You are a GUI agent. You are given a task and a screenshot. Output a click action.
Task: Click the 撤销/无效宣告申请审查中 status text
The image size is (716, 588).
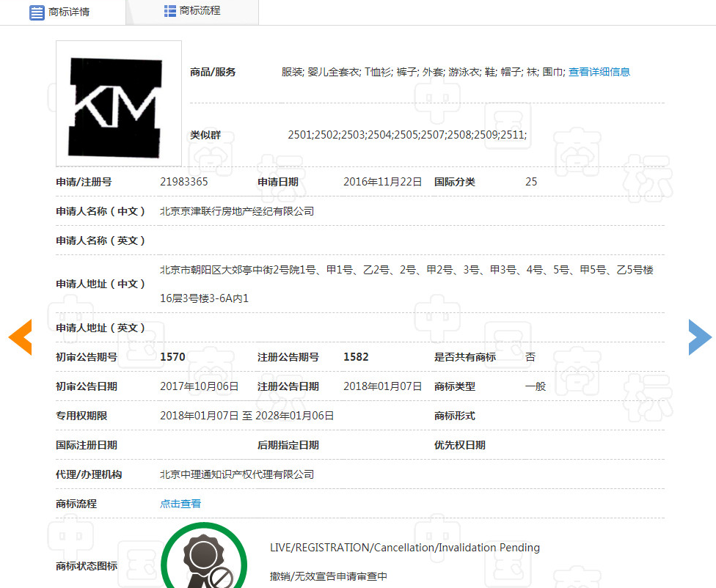coord(328,577)
